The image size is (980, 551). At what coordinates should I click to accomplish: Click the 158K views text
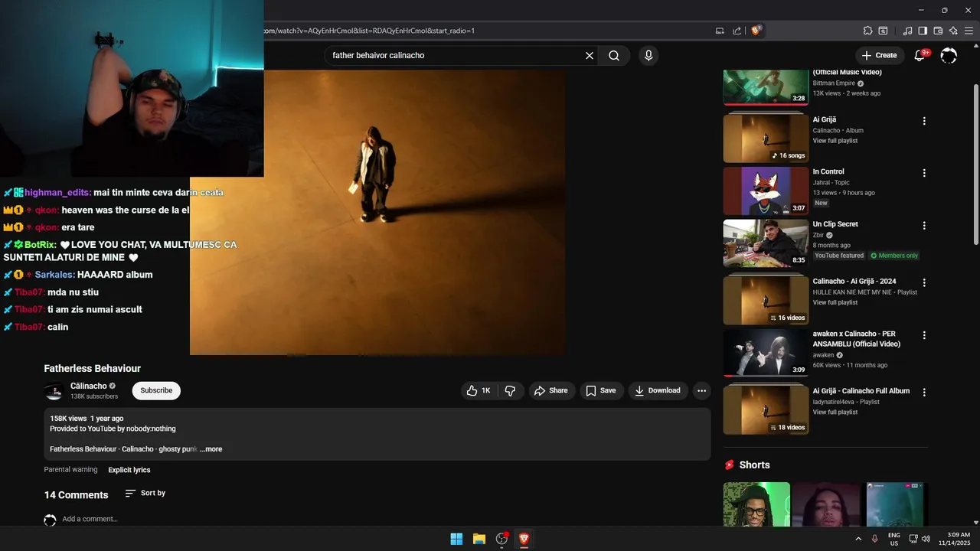(x=68, y=419)
